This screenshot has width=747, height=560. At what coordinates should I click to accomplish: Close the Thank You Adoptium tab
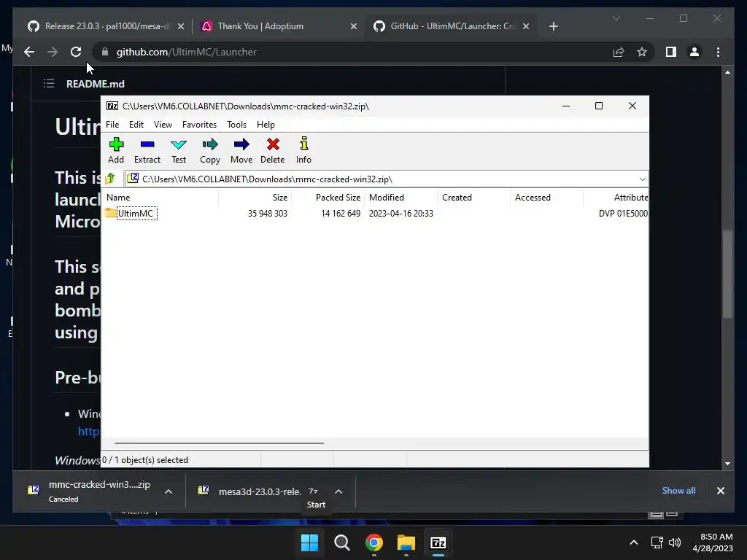354,26
